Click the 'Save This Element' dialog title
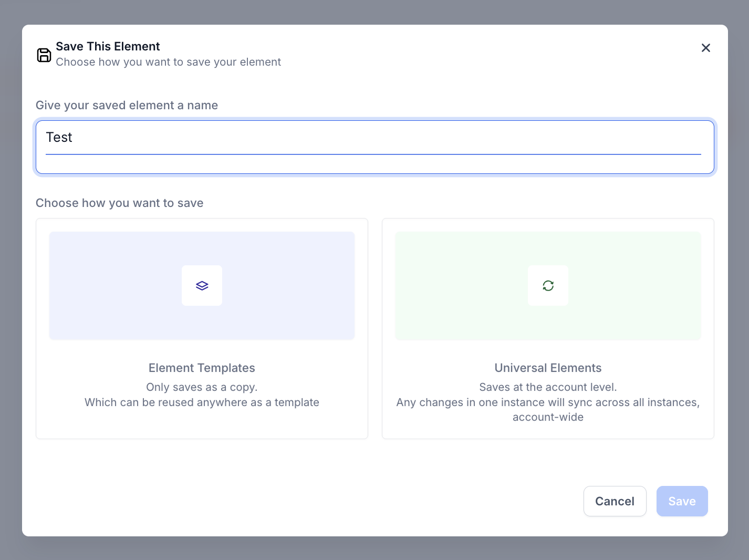The height and width of the screenshot is (560, 749). point(108,46)
